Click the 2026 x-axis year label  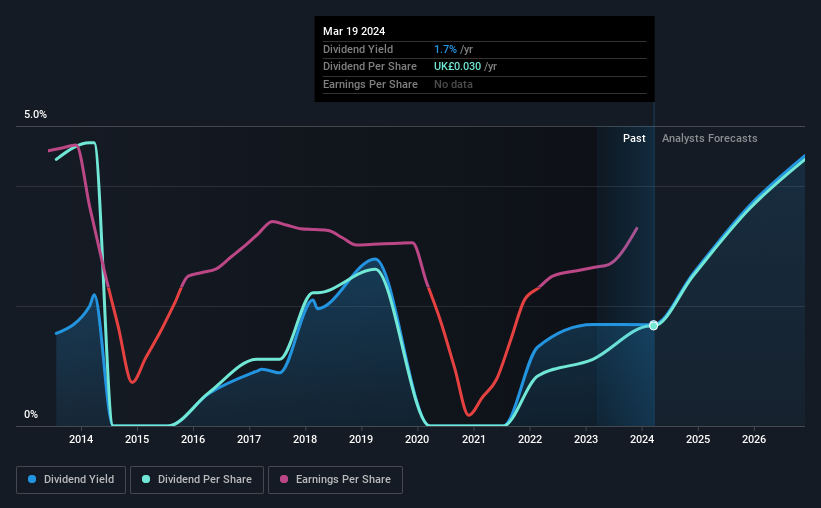tap(754, 439)
